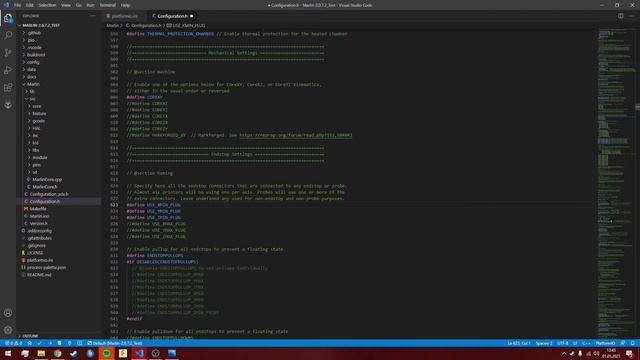Viewport: 640px width, 360px height.
Task: Open the Run and Debug view
Action: 8,70
